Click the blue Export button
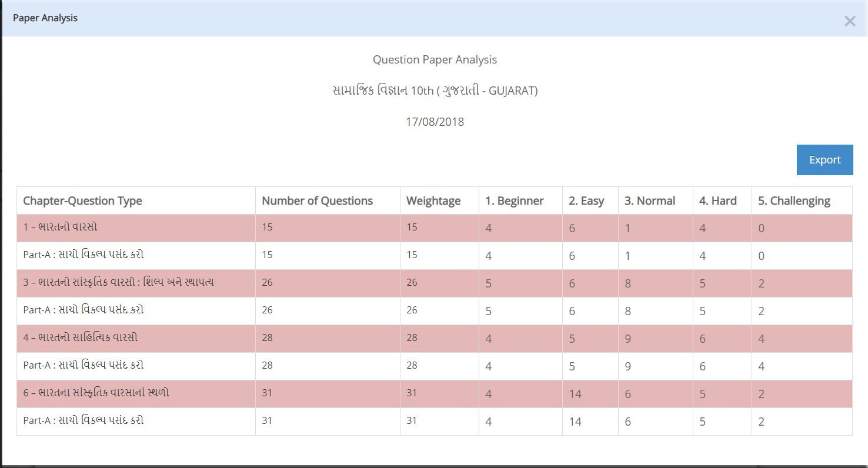 click(824, 160)
